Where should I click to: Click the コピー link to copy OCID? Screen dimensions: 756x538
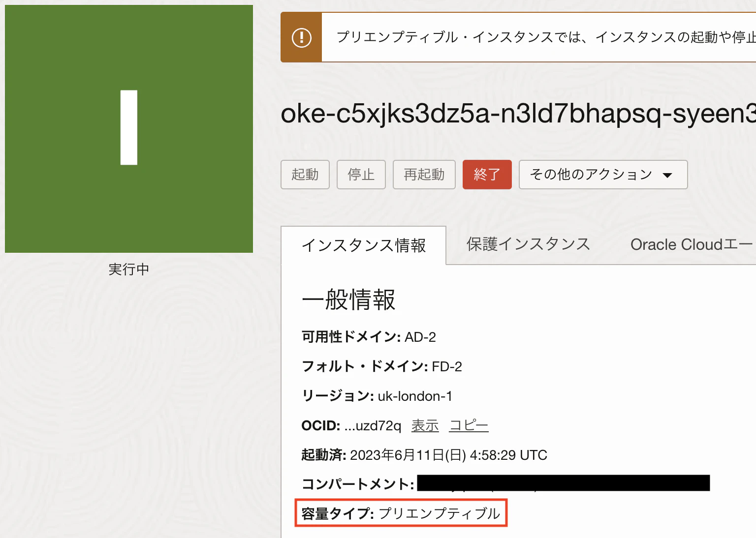pos(469,425)
